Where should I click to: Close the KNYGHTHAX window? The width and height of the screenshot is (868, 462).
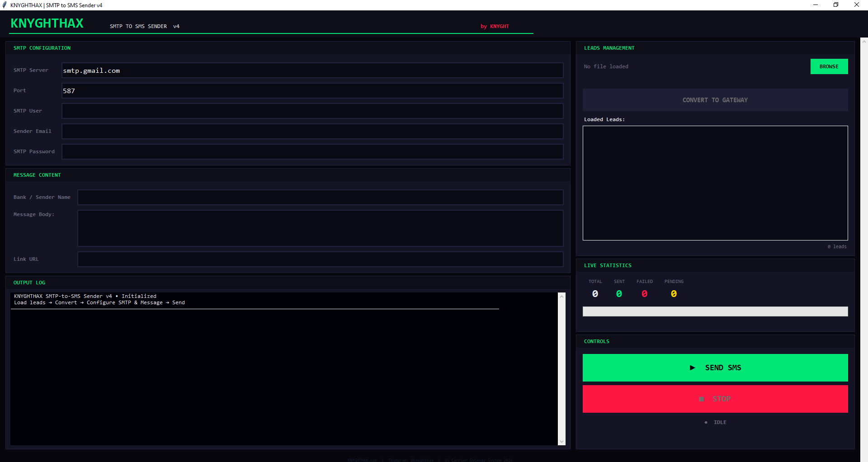click(x=857, y=5)
